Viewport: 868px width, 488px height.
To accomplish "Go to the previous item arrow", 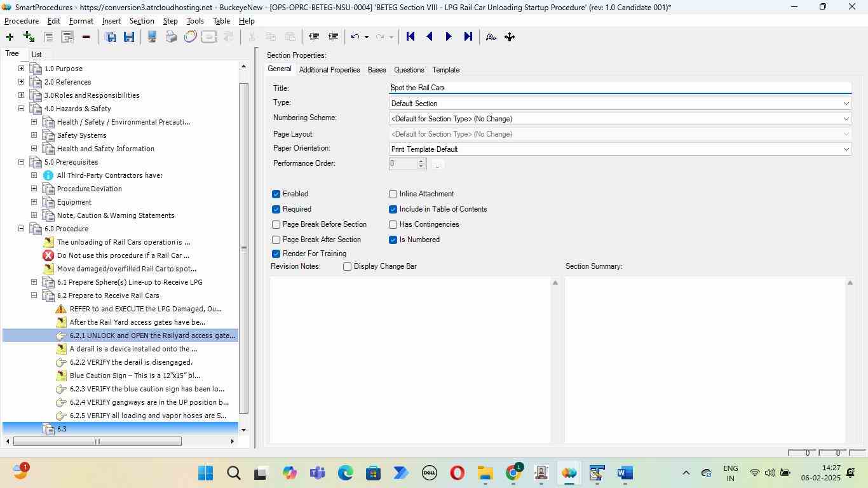I will coord(430,37).
